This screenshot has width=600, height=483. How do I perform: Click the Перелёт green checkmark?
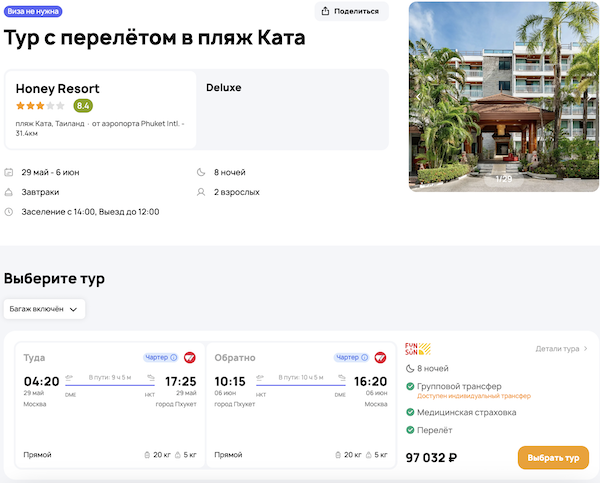click(410, 430)
